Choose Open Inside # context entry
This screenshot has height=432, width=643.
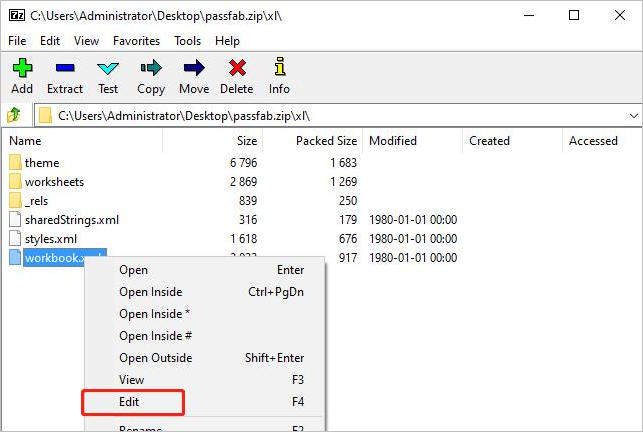click(x=205, y=336)
